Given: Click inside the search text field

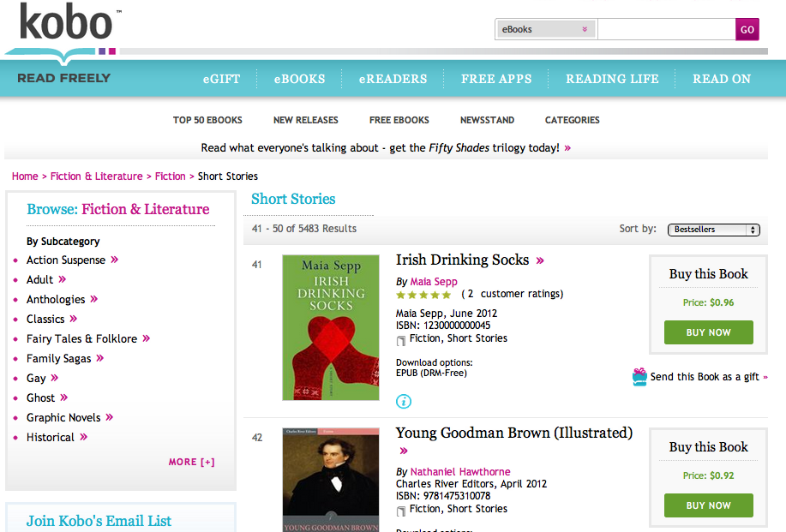Looking at the screenshot, I should click(666, 29).
